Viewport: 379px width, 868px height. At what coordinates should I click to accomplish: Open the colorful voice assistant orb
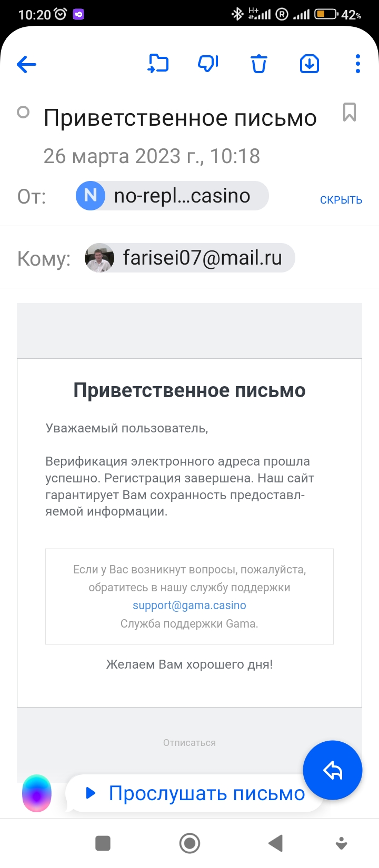[37, 793]
